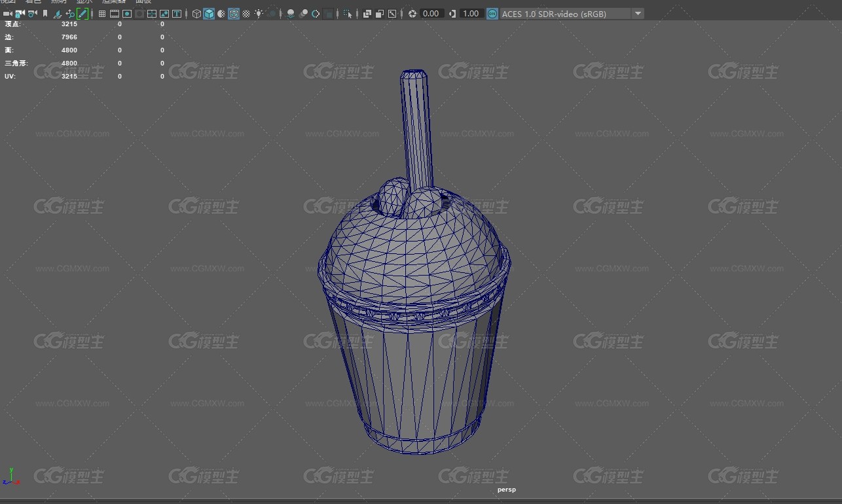Enable the 2D Pan/Zoom icon
Image resolution: width=842 pixels, height=504 pixels.
tap(70, 13)
